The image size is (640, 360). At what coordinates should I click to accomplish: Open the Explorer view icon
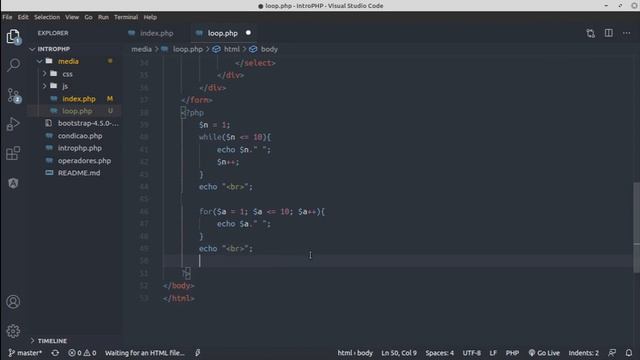point(13,37)
